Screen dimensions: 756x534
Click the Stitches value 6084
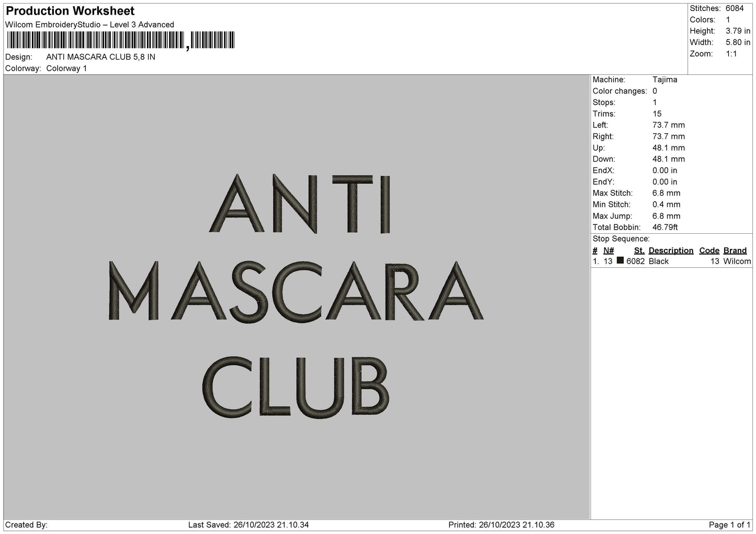click(735, 8)
